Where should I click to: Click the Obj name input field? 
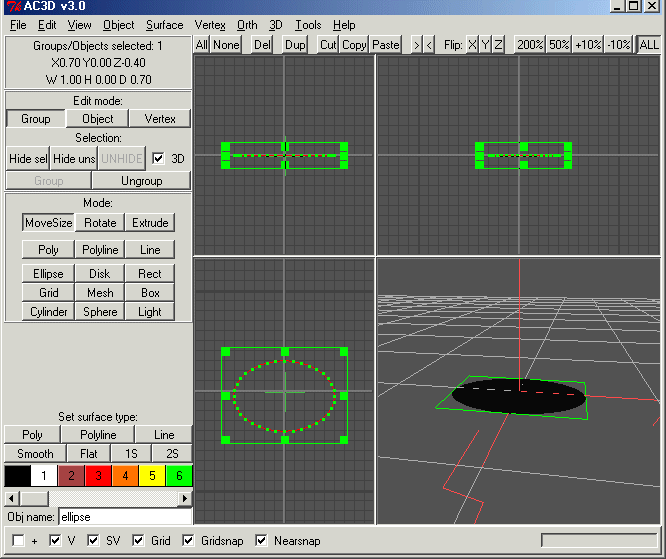(125, 517)
